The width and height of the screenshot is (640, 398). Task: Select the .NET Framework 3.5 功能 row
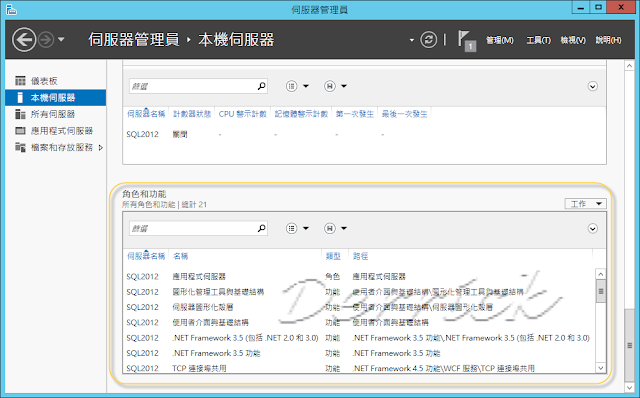359,353
